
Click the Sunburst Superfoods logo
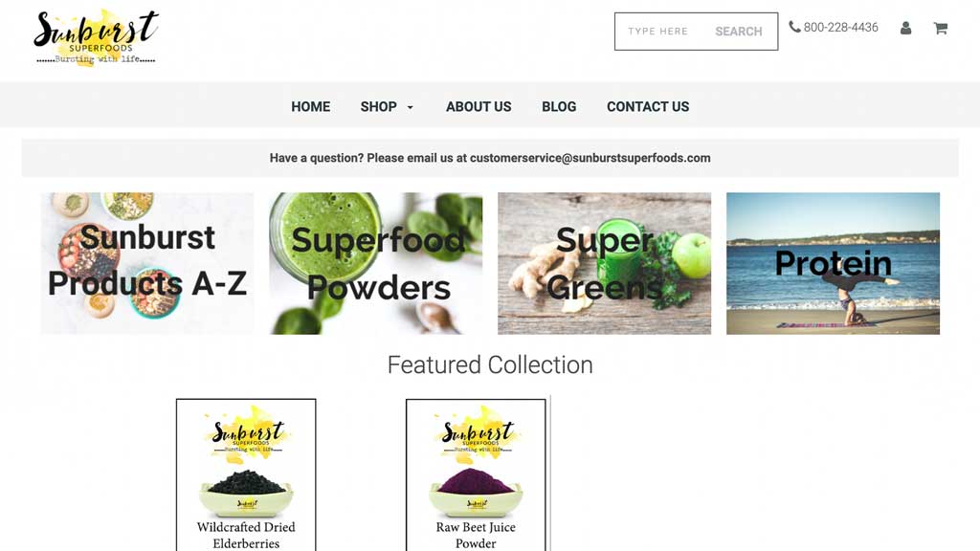click(x=97, y=38)
